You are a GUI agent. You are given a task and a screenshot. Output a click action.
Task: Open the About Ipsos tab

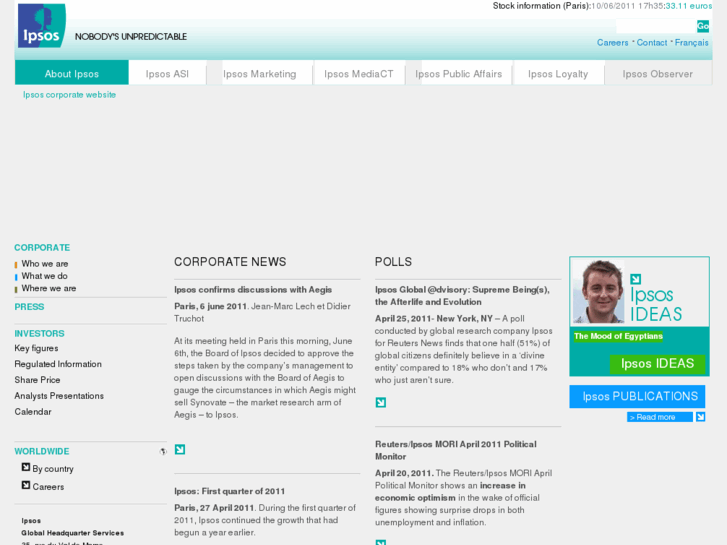[x=72, y=73]
